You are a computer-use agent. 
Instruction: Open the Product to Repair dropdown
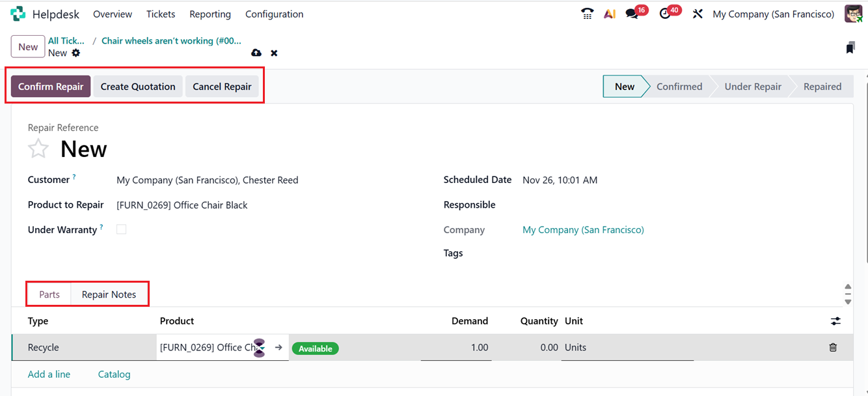182,205
